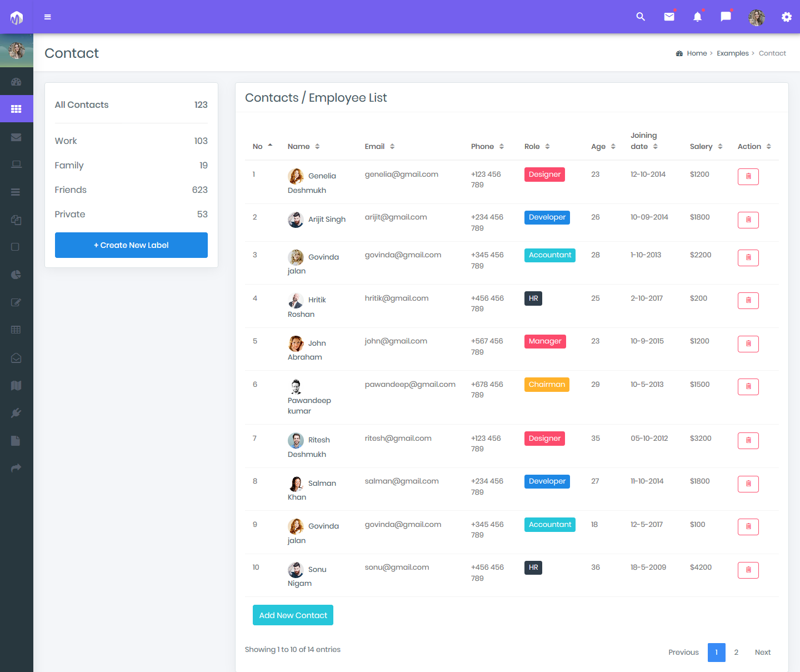Open the search magnifier in the top navbar
This screenshot has height=672, width=800.
pos(641,17)
